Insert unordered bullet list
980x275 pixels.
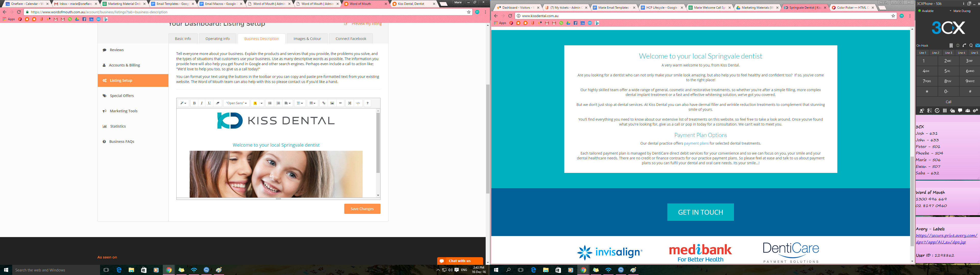pyautogui.click(x=270, y=103)
